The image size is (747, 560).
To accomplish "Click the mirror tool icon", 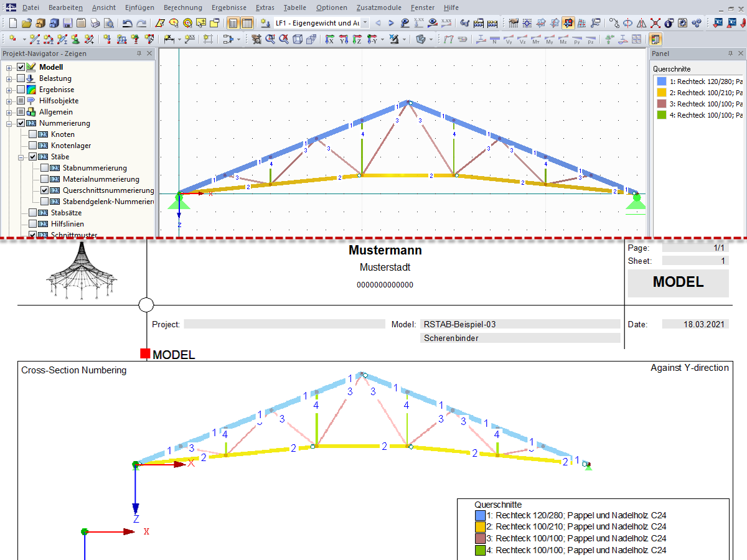I will coord(641,23).
